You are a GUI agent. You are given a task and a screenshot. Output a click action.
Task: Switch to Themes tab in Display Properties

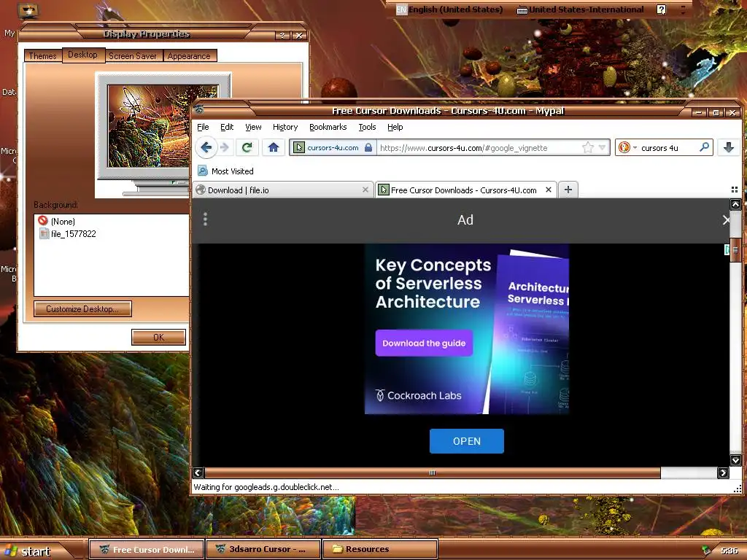click(x=42, y=55)
